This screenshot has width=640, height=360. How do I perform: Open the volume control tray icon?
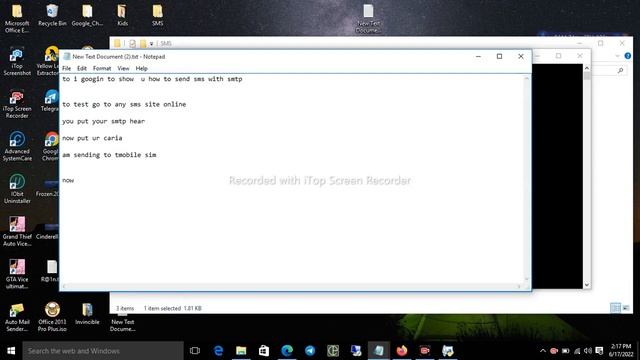[588, 351]
